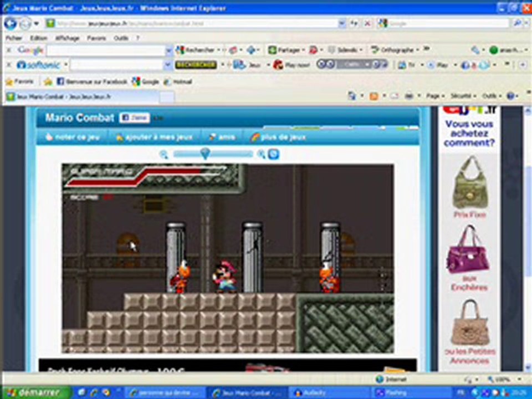
Task: Click the Facebook icon on Softonic toolbar
Action: tap(465, 65)
